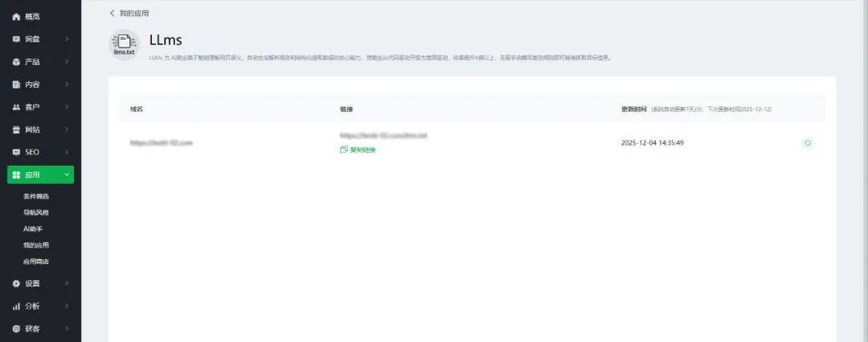Click the grid icon beside 应用
This screenshot has height=342, width=868.
click(16, 175)
